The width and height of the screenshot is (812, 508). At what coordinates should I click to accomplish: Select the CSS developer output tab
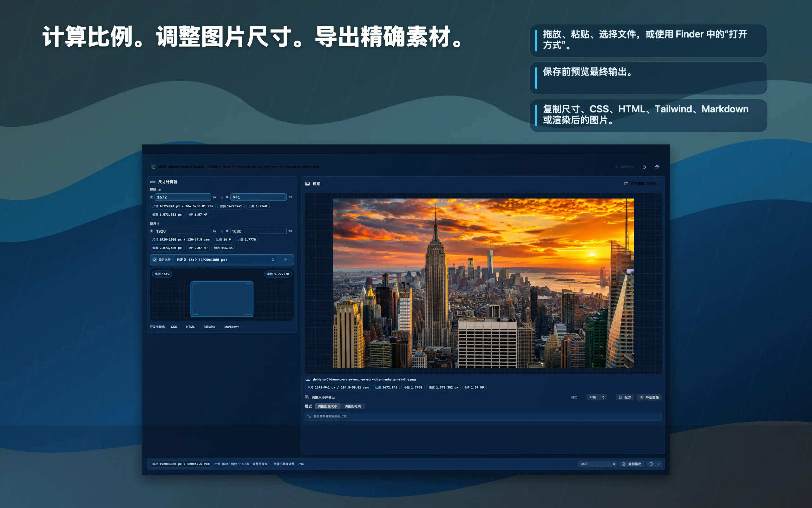tap(174, 327)
